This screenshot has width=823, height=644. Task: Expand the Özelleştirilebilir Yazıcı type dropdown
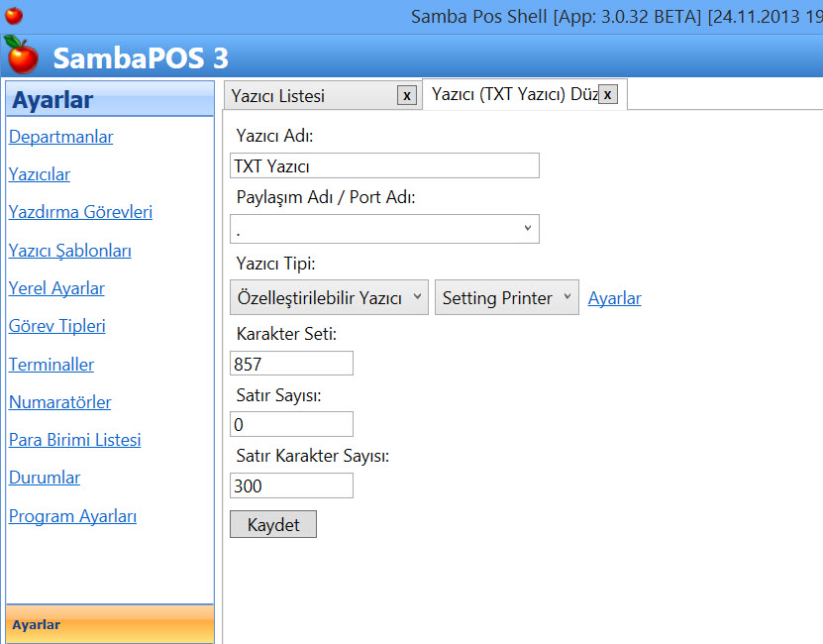[328, 298]
